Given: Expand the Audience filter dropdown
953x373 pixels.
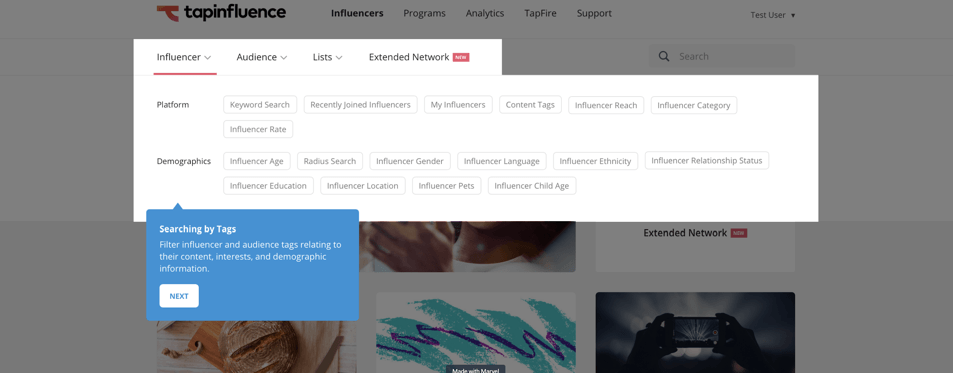Looking at the screenshot, I should [262, 57].
